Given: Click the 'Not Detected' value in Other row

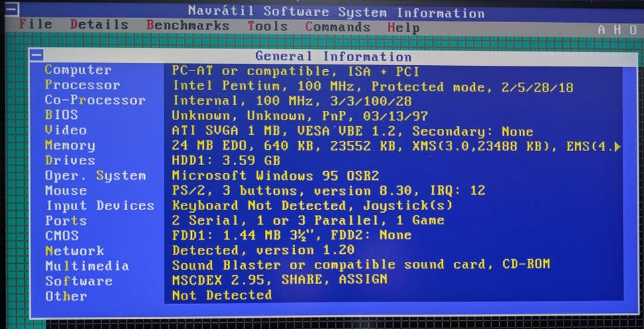Looking at the screenshot, I should (222, 295).
